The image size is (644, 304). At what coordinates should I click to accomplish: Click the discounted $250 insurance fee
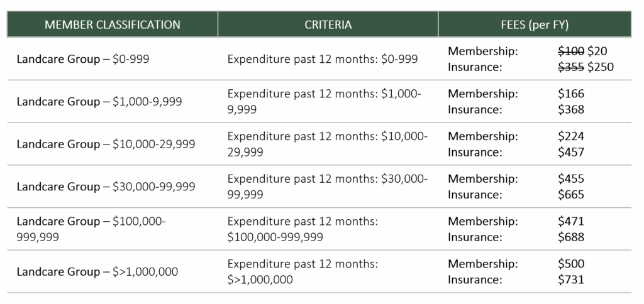coord(601,67)
